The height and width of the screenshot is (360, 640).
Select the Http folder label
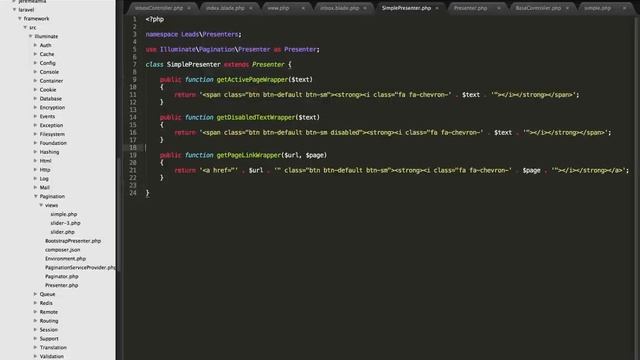click(x=45, y=170)
